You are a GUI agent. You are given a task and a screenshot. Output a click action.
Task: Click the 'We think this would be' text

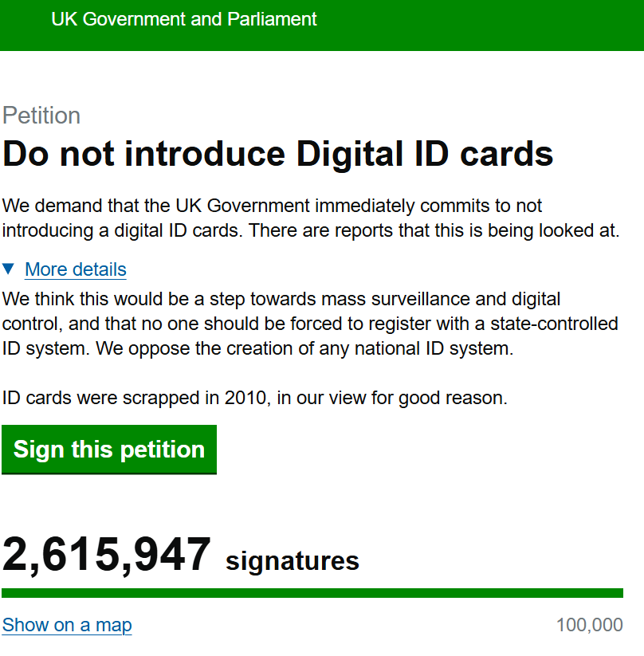pyautogui.click(x=89, y=300)
